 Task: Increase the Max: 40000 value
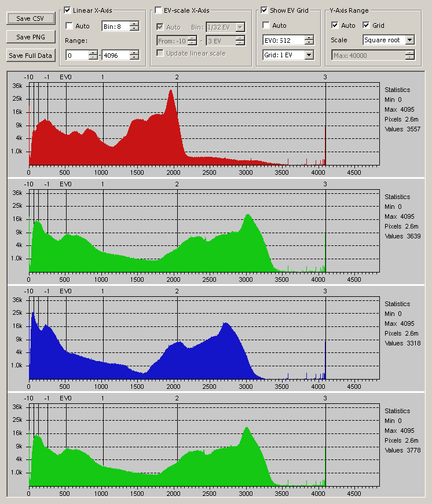[x=410, y=53]
